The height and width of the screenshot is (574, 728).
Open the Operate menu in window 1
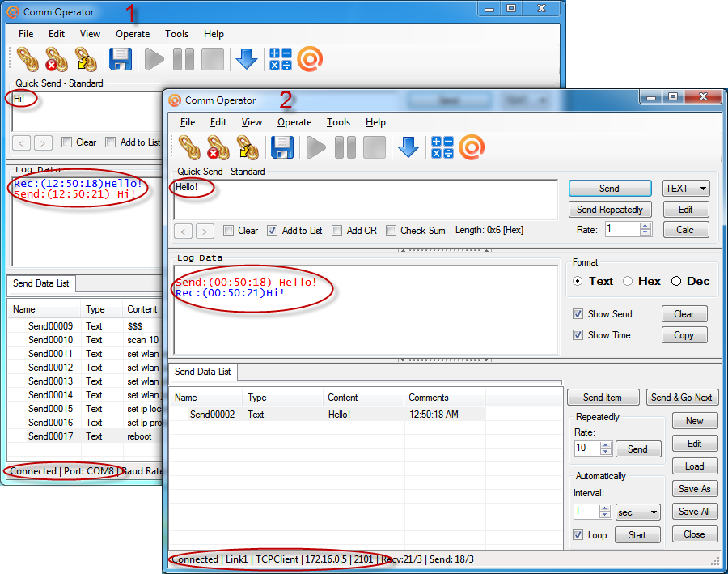point(133,34)
